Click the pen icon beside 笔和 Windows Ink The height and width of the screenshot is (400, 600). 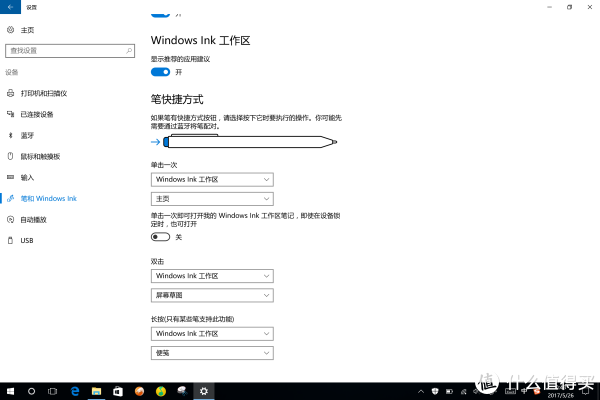pos(11,198)
